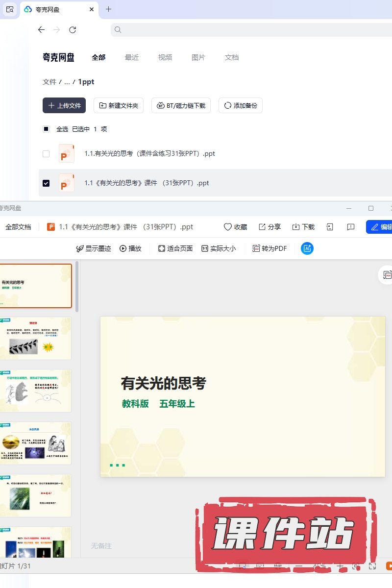The height and width of the screenshot is (588, 392).
Task: Switch to the 文档 tab
Action: pyautogui.click(x=232, y=57)
